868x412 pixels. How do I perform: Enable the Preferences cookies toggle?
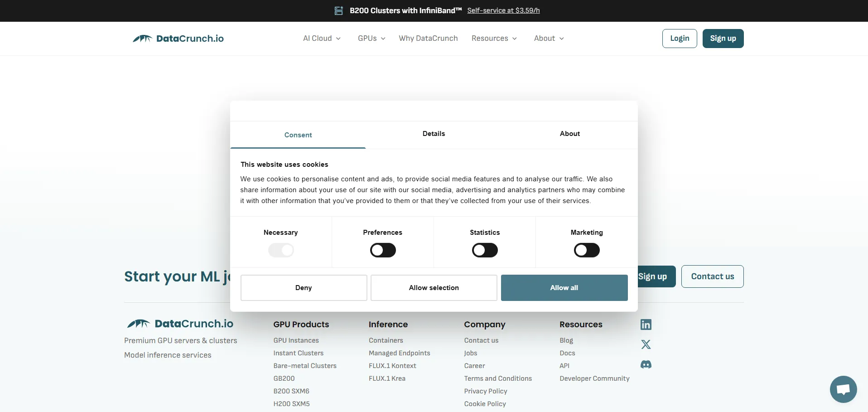(x=383, y=250)
